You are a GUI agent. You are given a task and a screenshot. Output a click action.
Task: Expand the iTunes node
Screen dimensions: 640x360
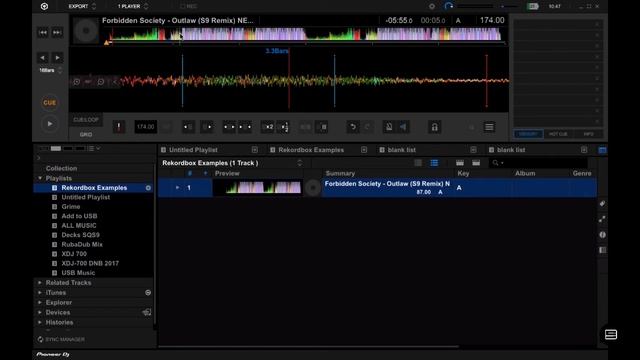pyautogui.click(x=40, y=293)
